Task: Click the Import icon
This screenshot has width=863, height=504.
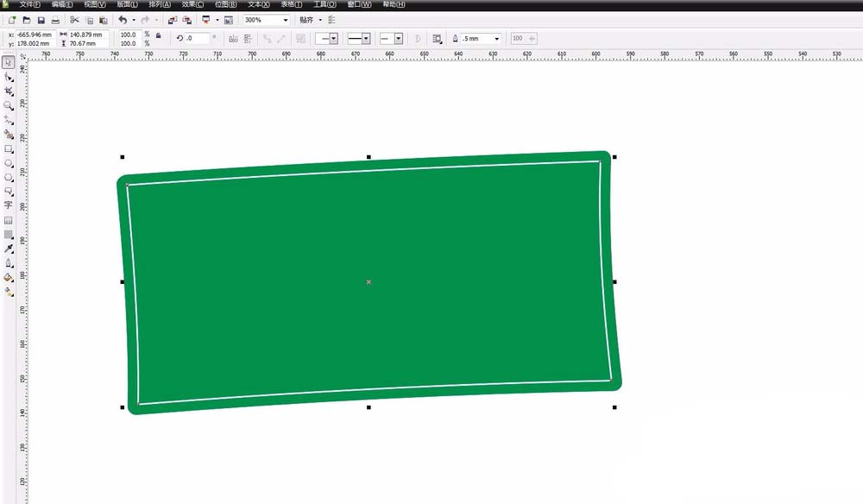Action: click(173, 20)
